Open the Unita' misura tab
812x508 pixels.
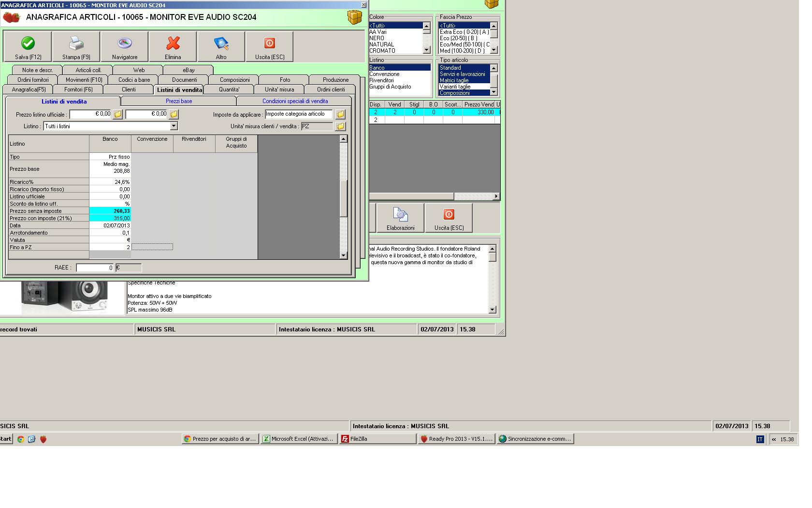point(279,90)
